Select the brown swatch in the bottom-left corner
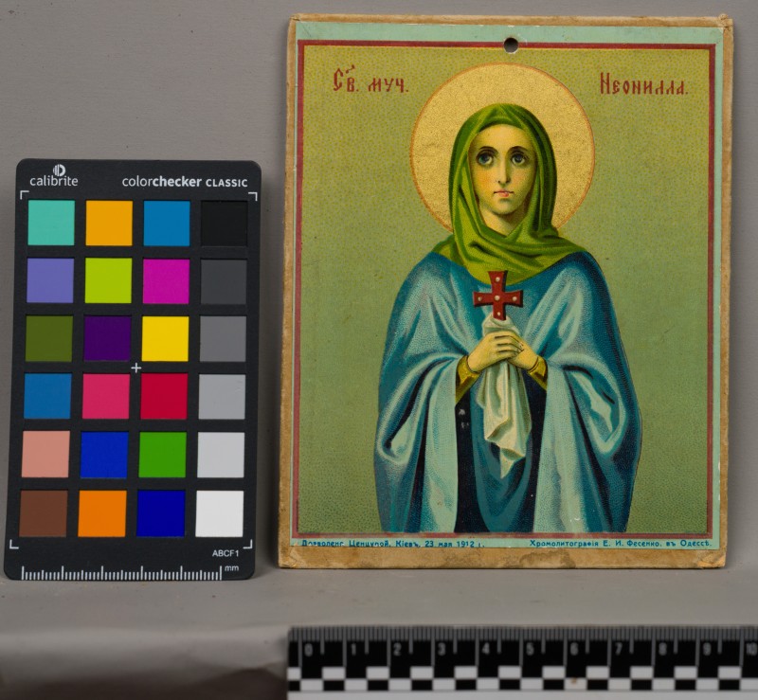 point(44,513)
